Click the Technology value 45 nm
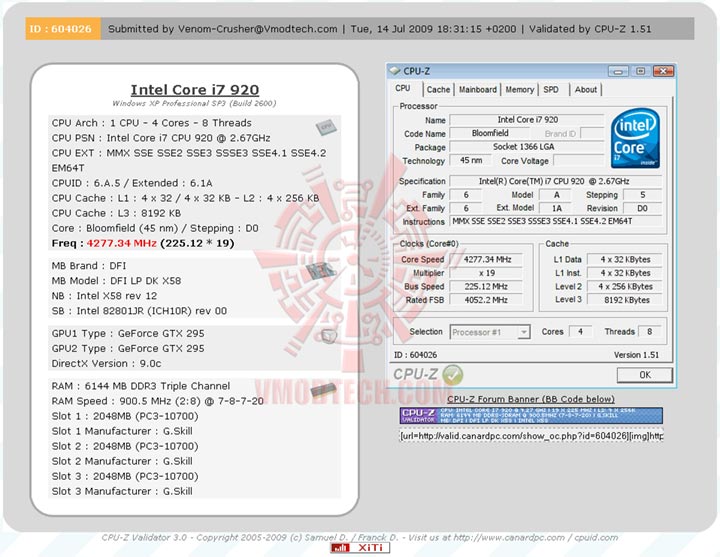Image resolution: width=720 pixels, height=557 pixels. click(x=471, y=160)
